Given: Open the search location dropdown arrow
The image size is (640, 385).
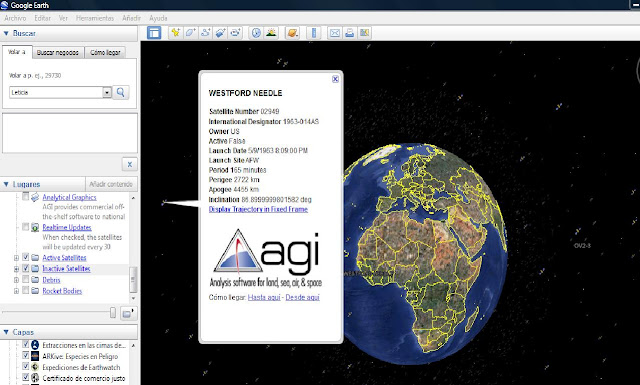Looking at the screenshot, I should (107, 92).
